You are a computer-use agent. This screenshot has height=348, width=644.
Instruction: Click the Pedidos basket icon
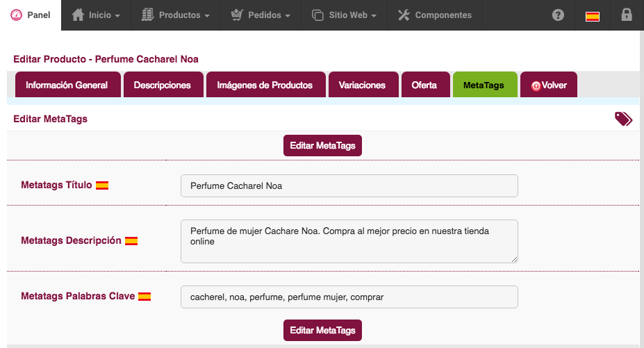[237, 15]
